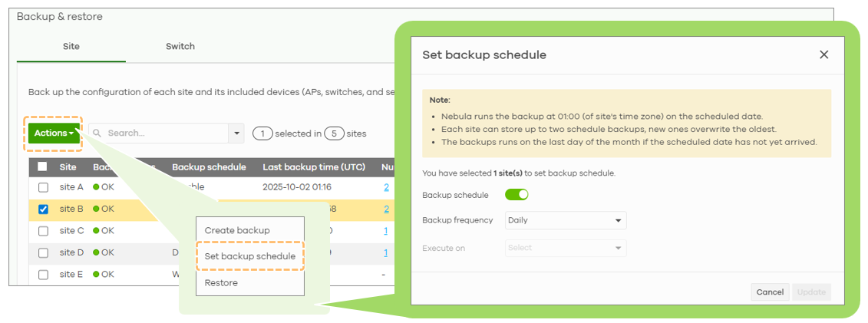Select the site D row checkbox

[x=43, y=252]
